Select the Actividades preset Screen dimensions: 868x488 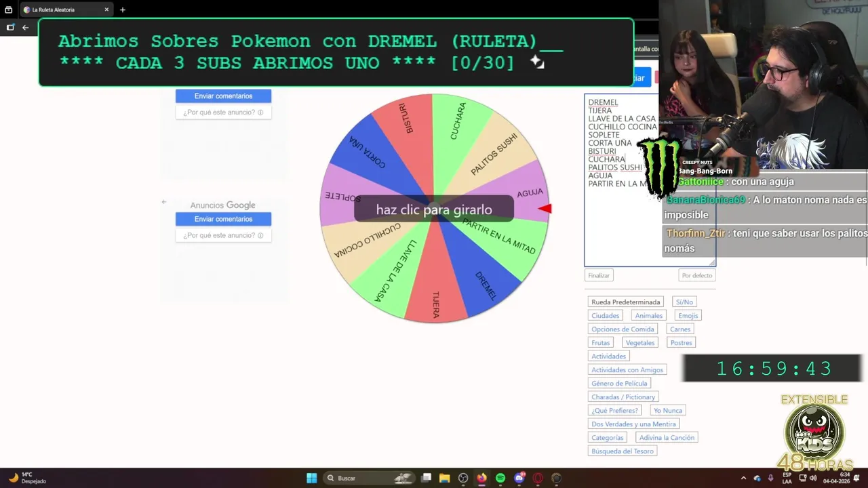pyautogui.click(x=608, y=357)
